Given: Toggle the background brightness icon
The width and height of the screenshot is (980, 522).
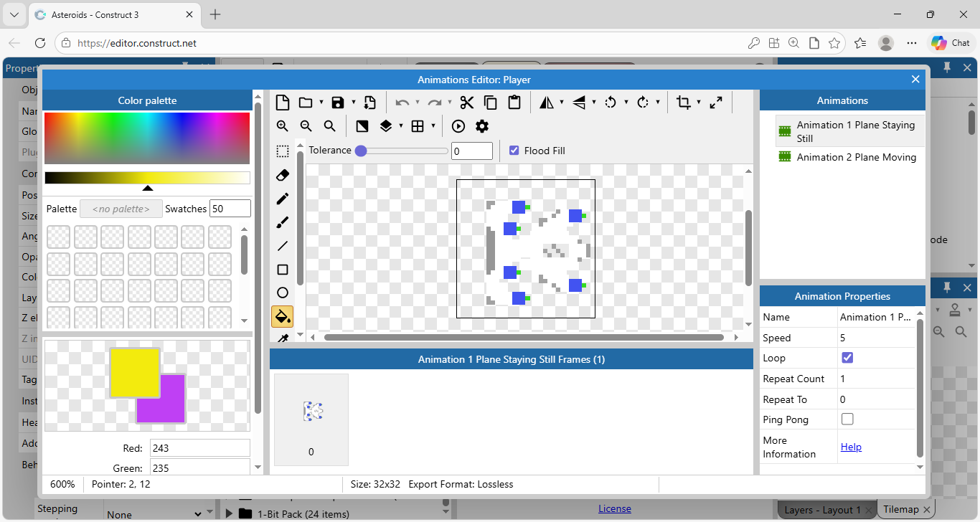Looking at the screenshot, I should pyautogui.click(x=362, y=126).
